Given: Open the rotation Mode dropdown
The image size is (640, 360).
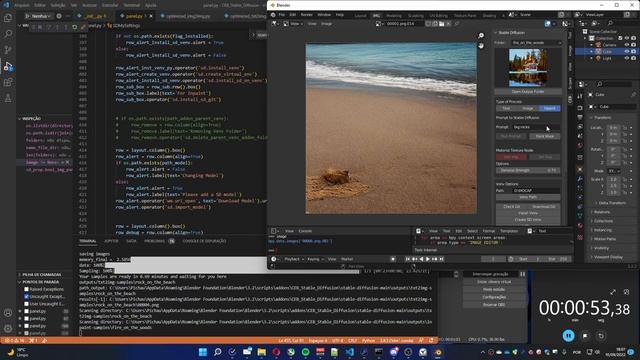Looking at the screenshot, I should coord(613,171).
